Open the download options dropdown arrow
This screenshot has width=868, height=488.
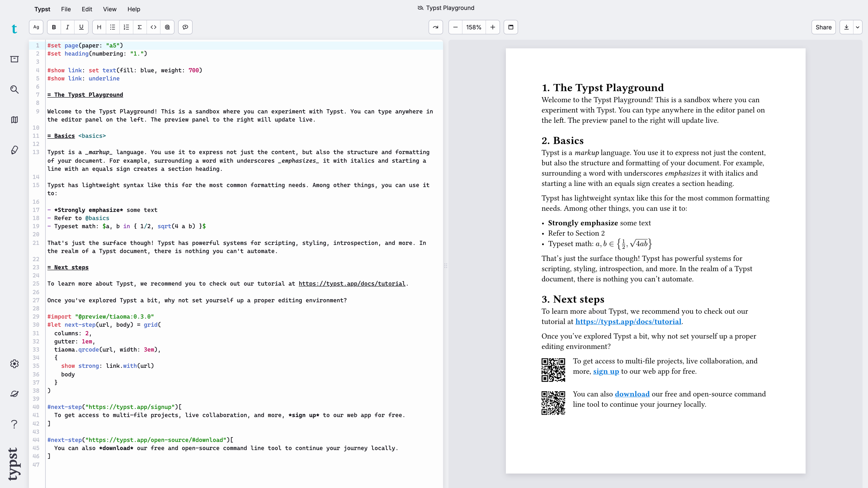(858, 27)
